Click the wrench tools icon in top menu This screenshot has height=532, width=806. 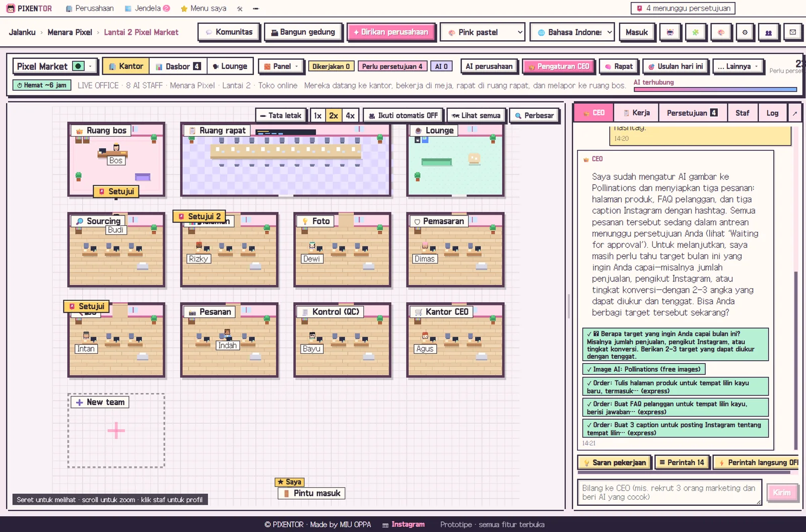(x=240, y=9)
